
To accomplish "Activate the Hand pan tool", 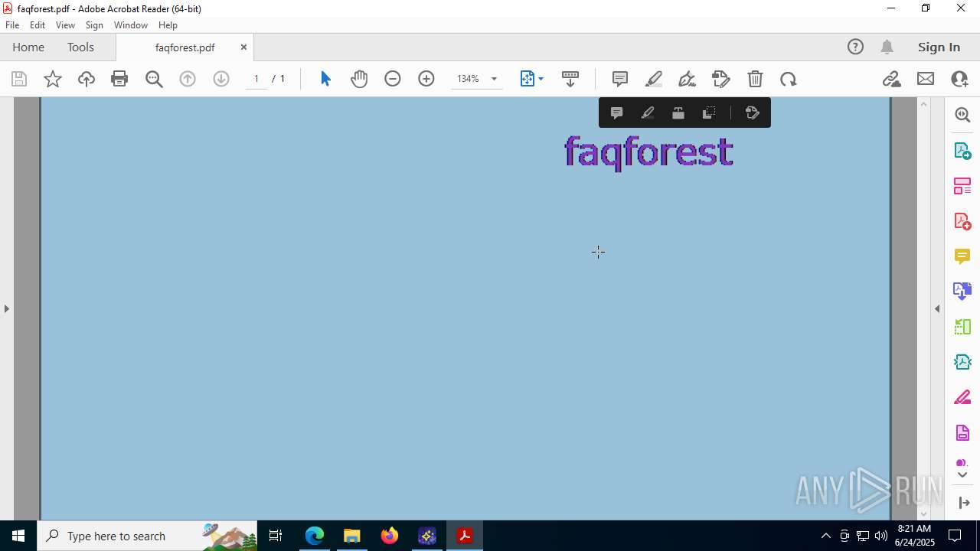I will click(x=359, y=79).
